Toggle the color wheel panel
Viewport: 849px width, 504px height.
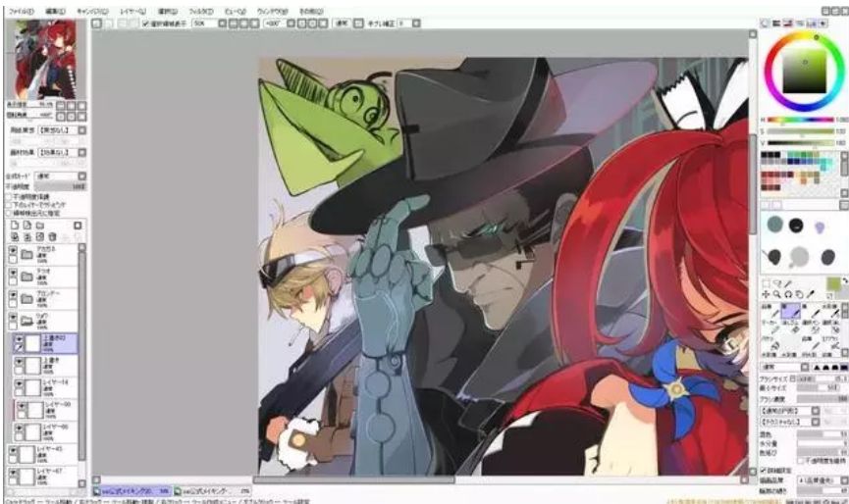pos(765,24)
